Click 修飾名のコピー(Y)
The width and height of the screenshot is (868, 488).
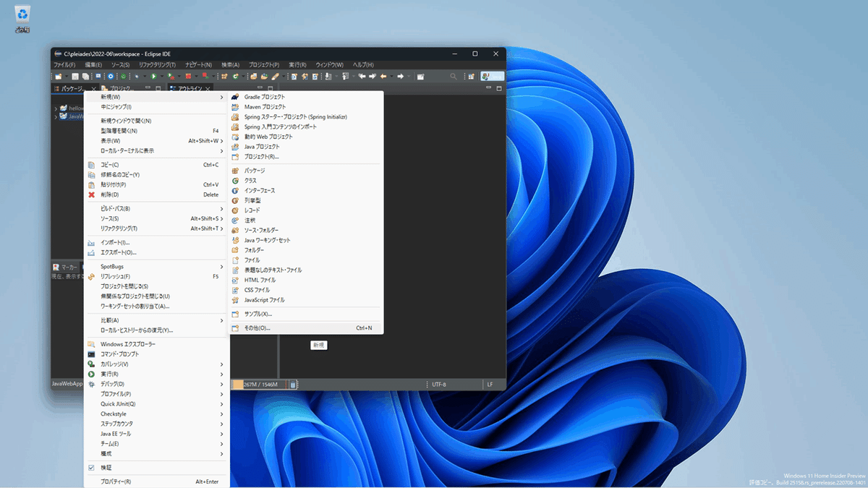click(156, 175)
